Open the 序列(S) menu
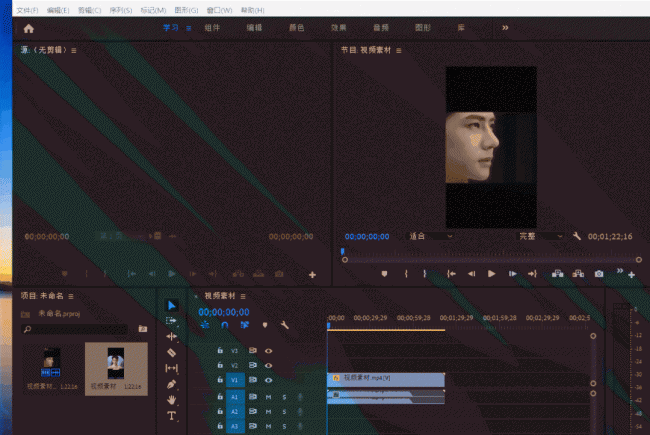The width and height of the screenshot is (650, 435). tap(121, 10)
